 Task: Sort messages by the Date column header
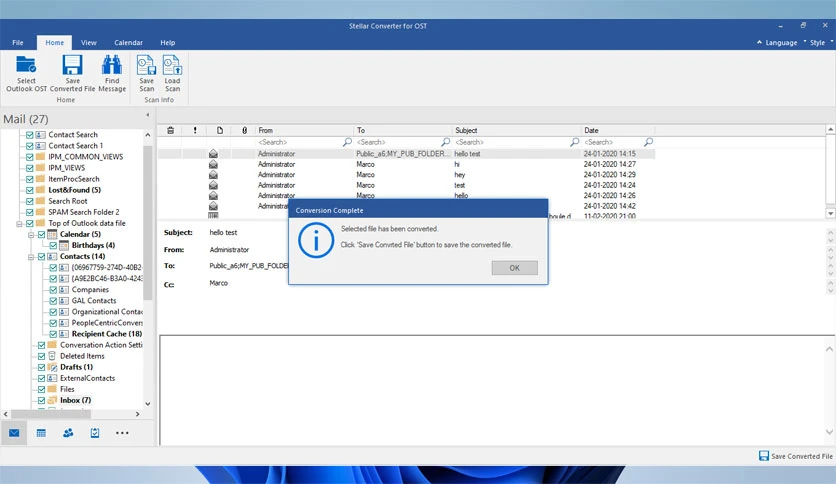coord(618,130)
